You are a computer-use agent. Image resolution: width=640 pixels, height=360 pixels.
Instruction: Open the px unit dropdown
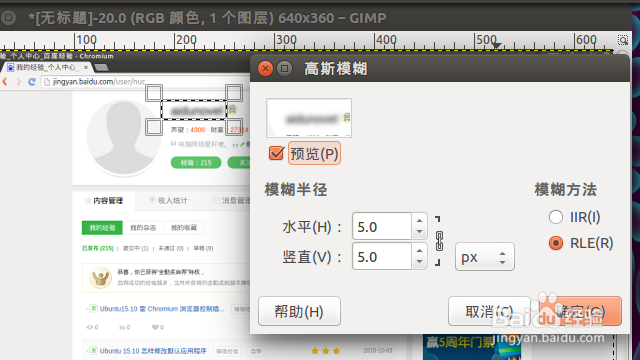484,257
